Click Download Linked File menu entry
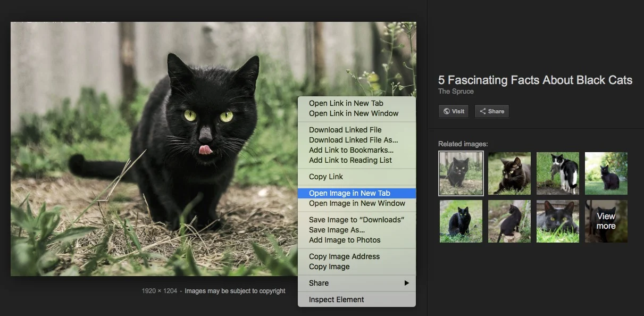644x316 pixels. click(345, 130)
